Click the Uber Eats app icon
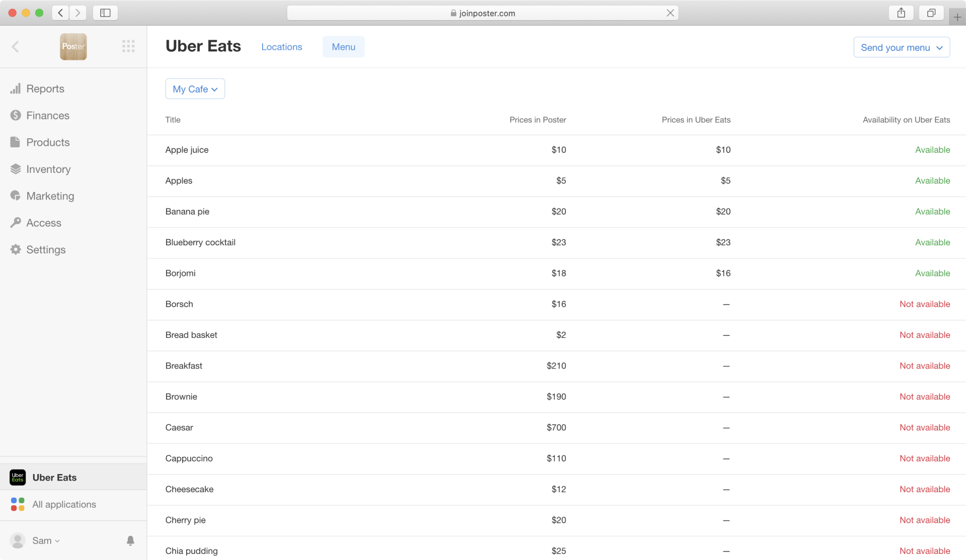 click(x=18, y=477)
